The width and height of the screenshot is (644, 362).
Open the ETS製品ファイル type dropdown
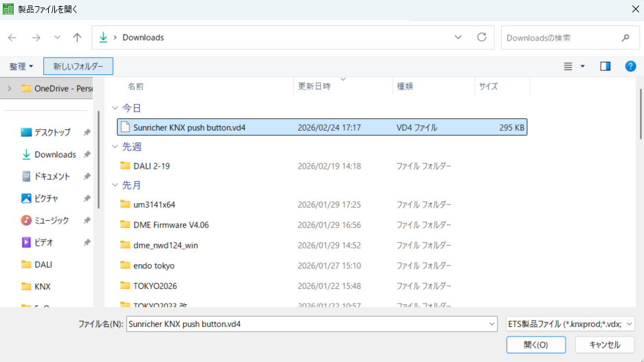point(570,323)
